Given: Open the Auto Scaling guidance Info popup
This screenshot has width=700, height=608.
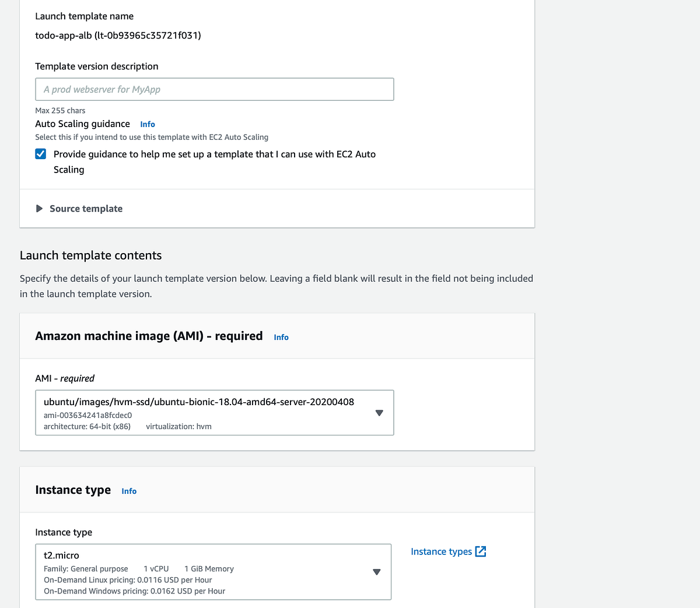Looking at the screenshot, I should tap(147, 124).
